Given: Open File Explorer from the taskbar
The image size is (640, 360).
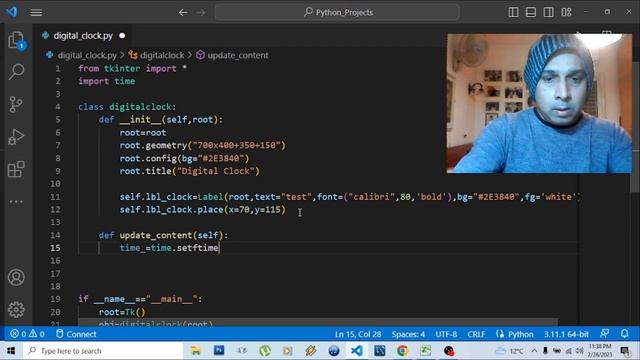Looking at the screenshot, I should coord(196,351).
